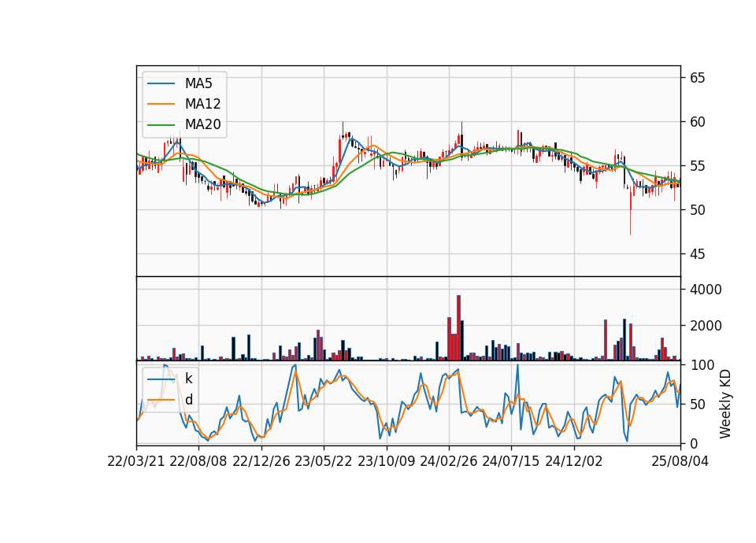
Task: Click the 24/02/26 date tick label
Action: [449, 461]
